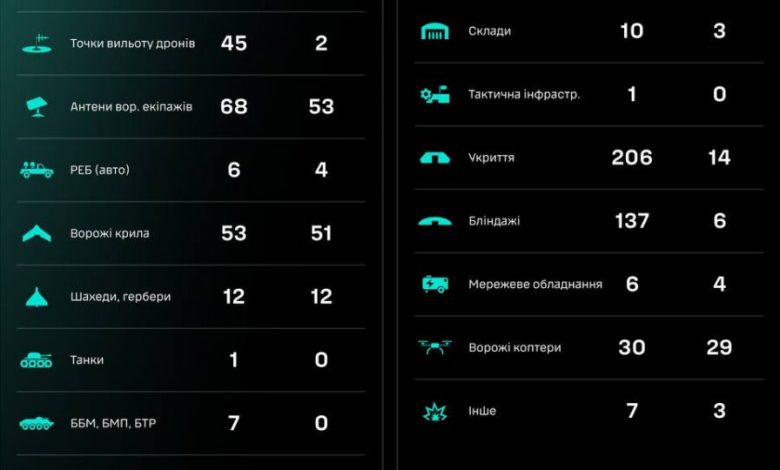Select the number 206 in the Укриття row
780x470 pixels.
[x=632, y=158]
